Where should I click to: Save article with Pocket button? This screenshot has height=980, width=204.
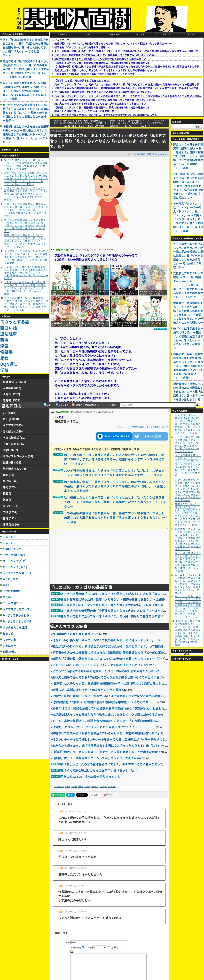coord(108,795)
